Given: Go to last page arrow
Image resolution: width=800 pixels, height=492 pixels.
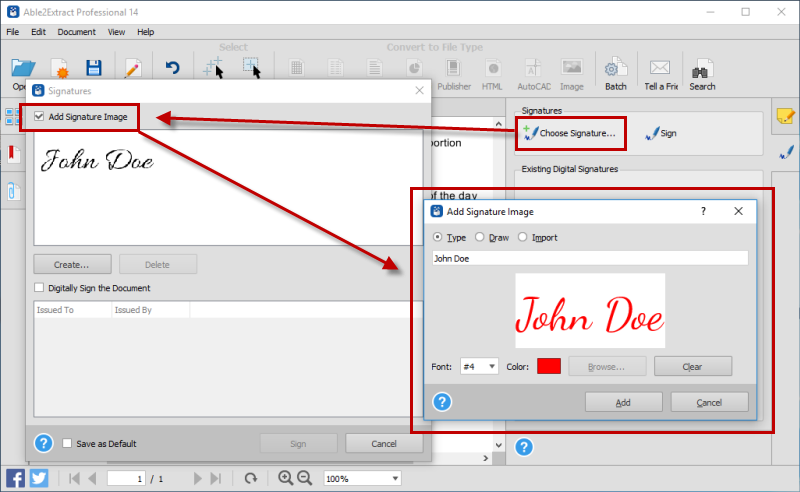Looking at the screenshot, I should [x=216, y=478].
